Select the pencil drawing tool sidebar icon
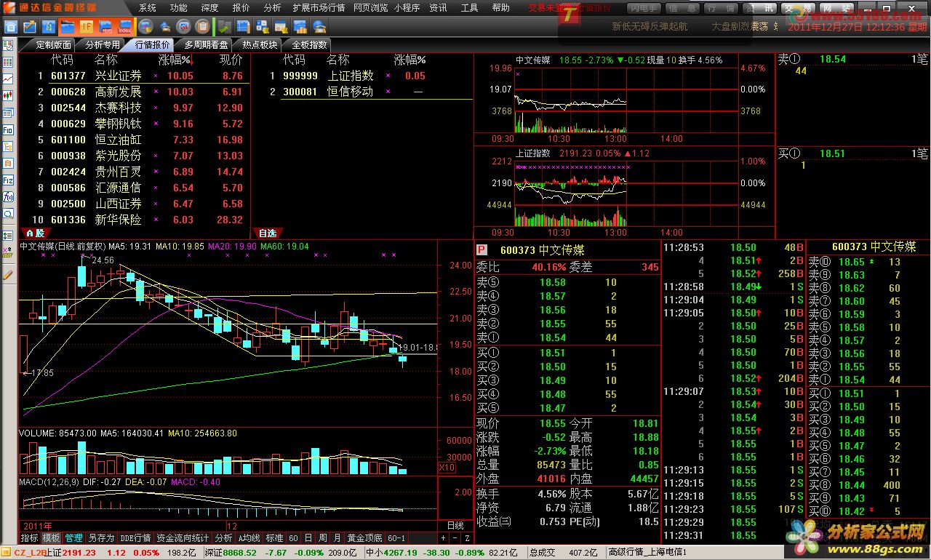931x560 pixels. (x=8, y=275)
